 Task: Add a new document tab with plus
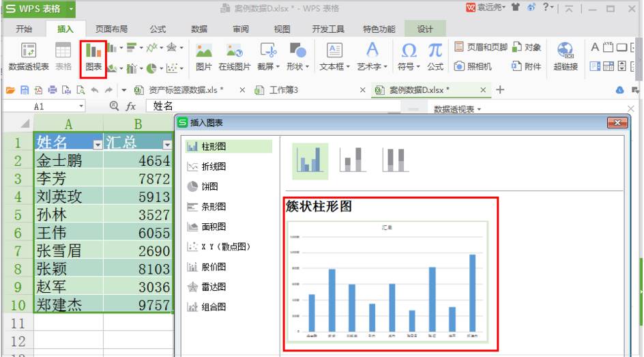click(x=500, y=89)
